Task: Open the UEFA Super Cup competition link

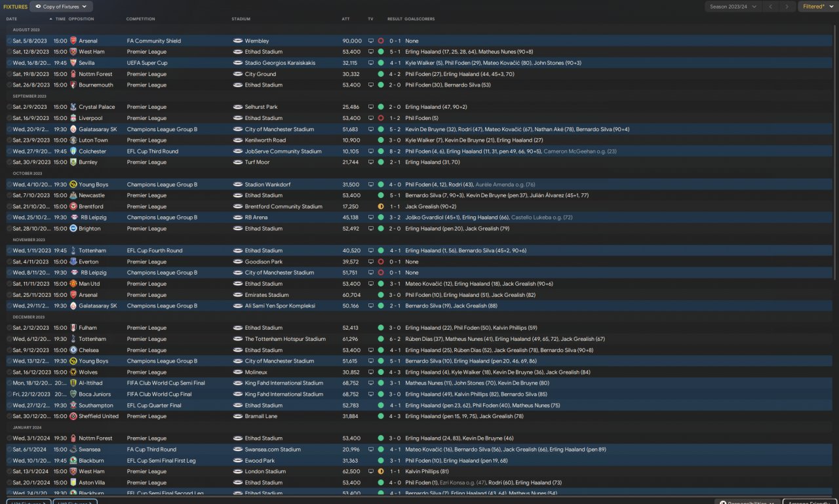Action: point(147,63)
